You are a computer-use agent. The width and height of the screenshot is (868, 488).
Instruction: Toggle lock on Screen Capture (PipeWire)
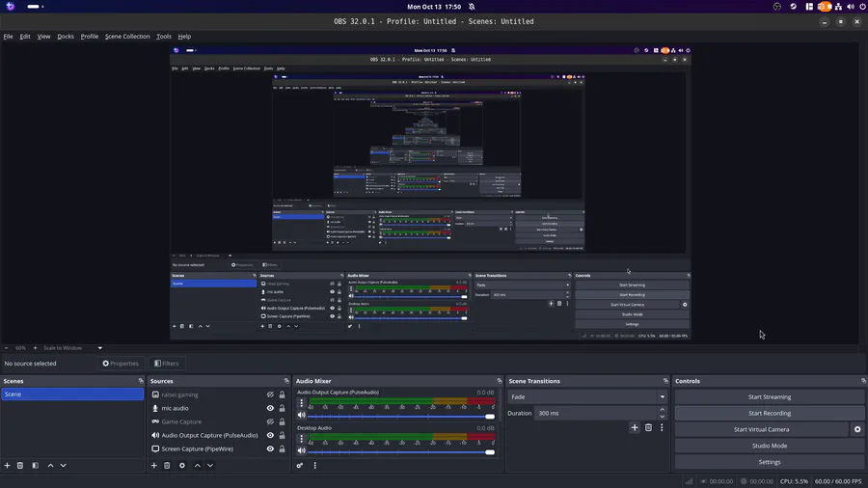282,448
